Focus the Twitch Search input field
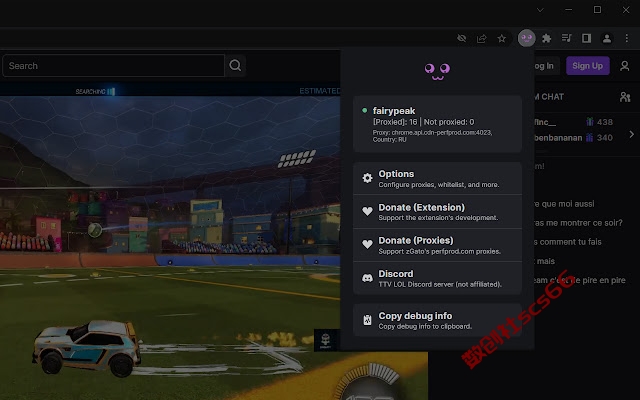This screenshot has height=400, width=640. tap(113, 65)
